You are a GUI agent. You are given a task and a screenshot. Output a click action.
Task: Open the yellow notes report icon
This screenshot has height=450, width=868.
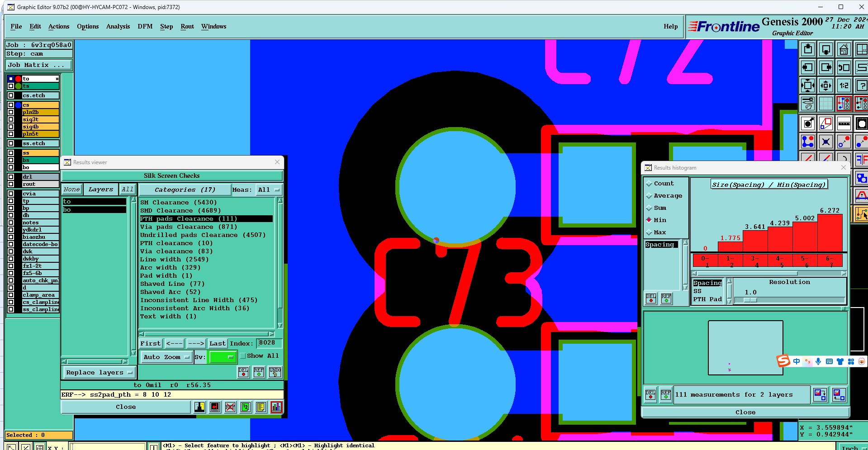click(261, 407)
